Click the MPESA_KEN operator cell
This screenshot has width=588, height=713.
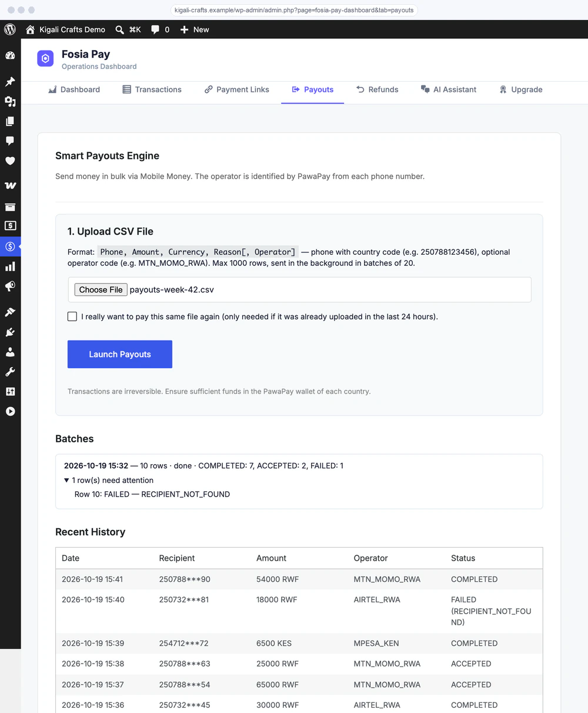pyautogui.click(x=376, y=644)
